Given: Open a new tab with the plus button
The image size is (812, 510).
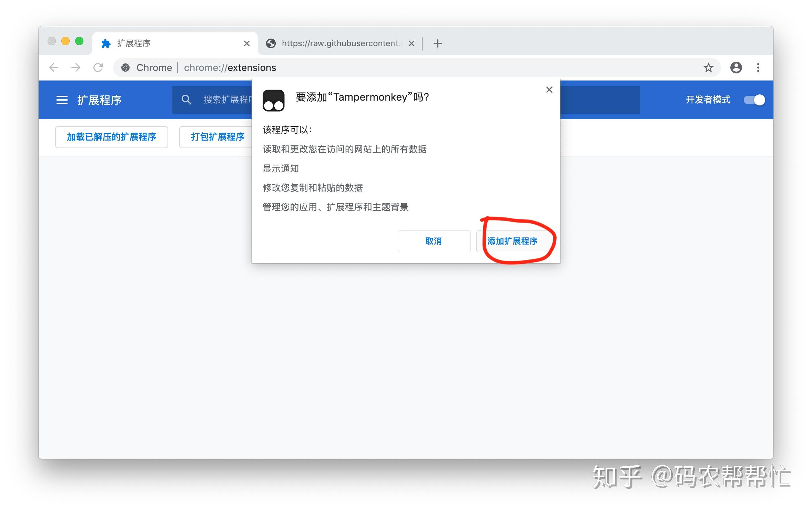Looking at the screenshot, I should pos(437,43).
